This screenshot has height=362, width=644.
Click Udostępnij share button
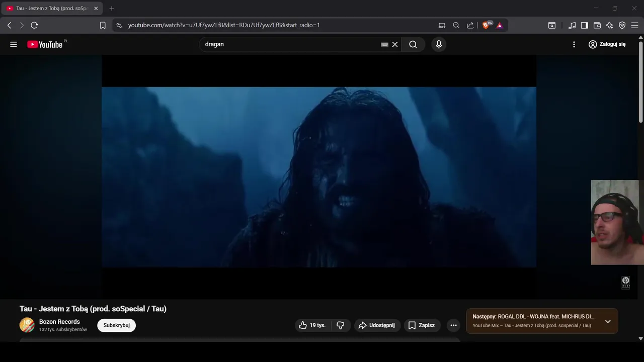[377, 325]
